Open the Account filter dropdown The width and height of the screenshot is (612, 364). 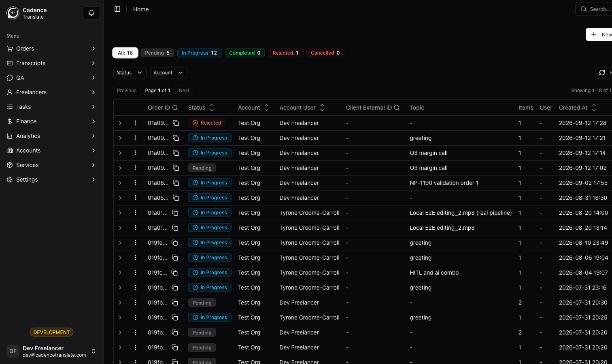(x=168, y=73)
